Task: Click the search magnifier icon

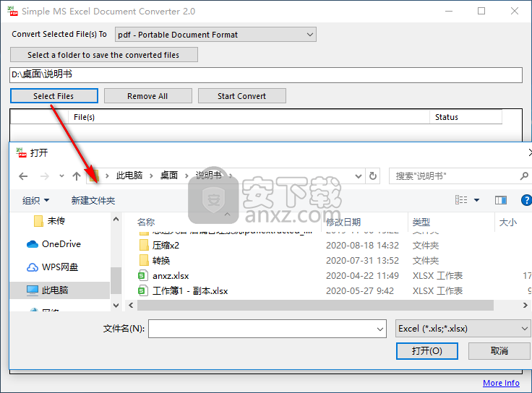Action: click(524, 176)
